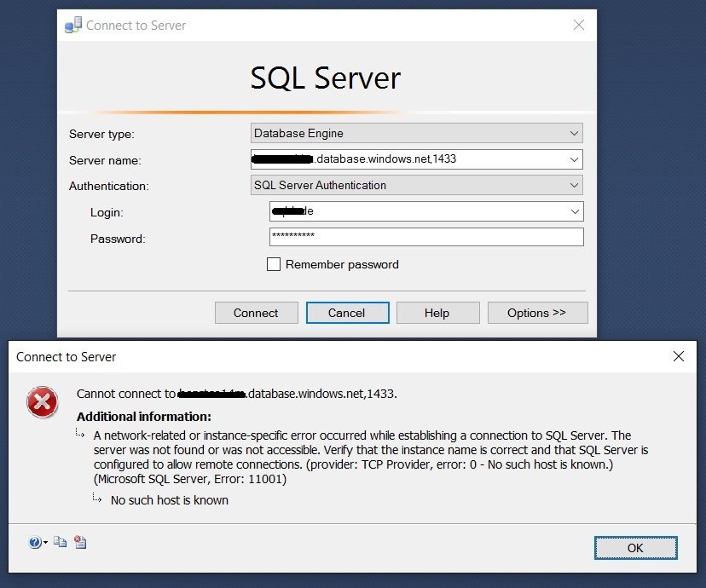Copy the error message using copy icon
Viewport: 706px width, 588px height.
(60, 542)
